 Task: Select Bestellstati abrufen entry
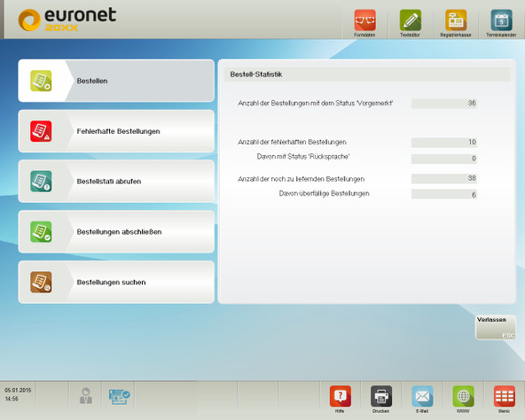(x=116, y=182)
